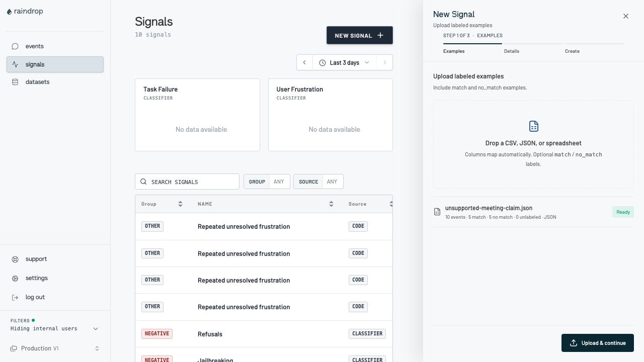Focus the SEARCH SIGNALS input
This screenshot has width=644, height=362.
pos(187,182)
